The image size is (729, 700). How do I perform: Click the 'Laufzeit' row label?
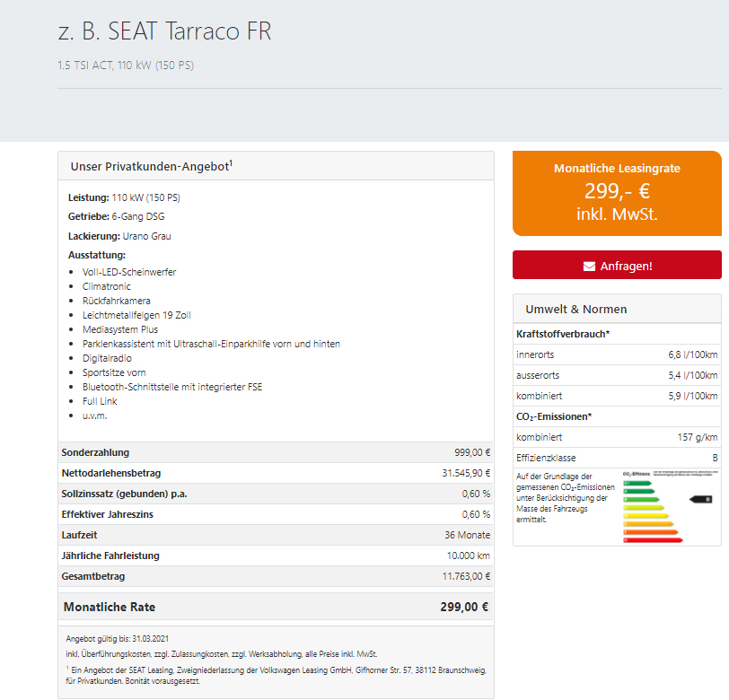pyautogui.click(x=79, y=535)
